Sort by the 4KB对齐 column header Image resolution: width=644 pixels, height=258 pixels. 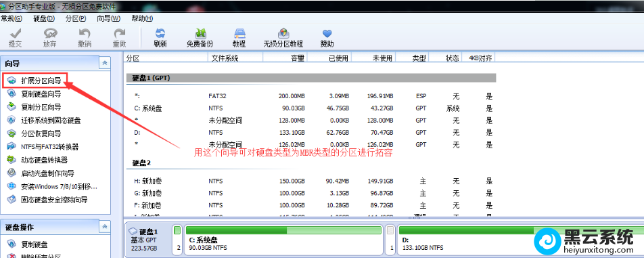478,58
